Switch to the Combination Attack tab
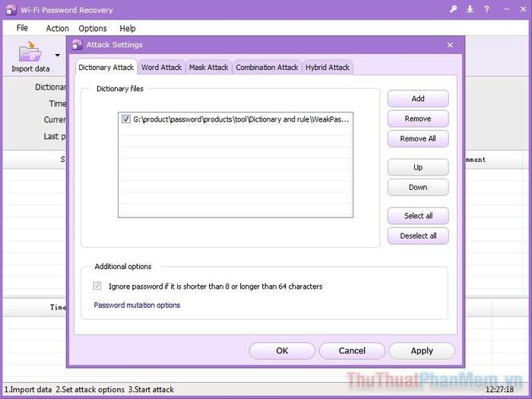 tap(267, 67)
